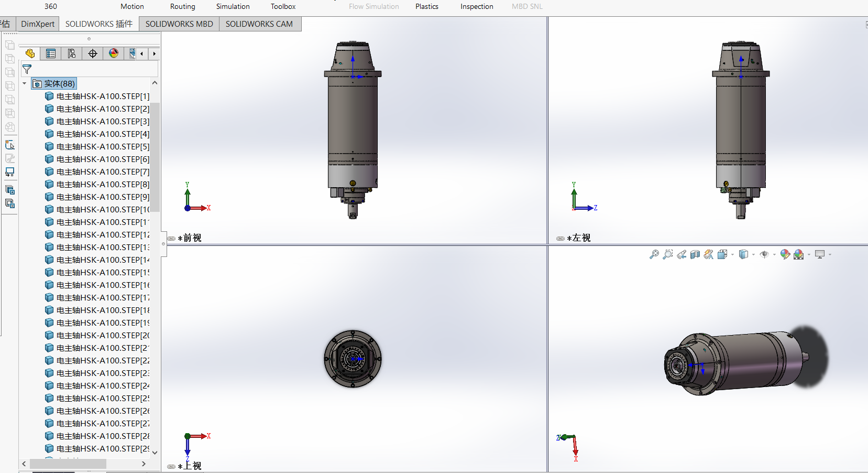Collapse the 实体(88) tree node
868x473 pixels.
pyautogui.click(x=24, y=83)
